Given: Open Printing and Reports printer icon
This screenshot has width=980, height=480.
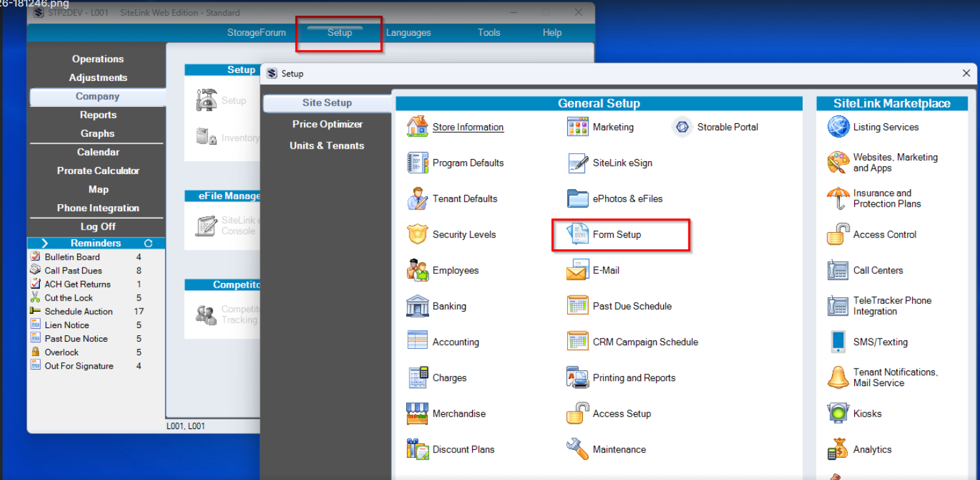Looking at the screenshot, I should coord(578,378).
